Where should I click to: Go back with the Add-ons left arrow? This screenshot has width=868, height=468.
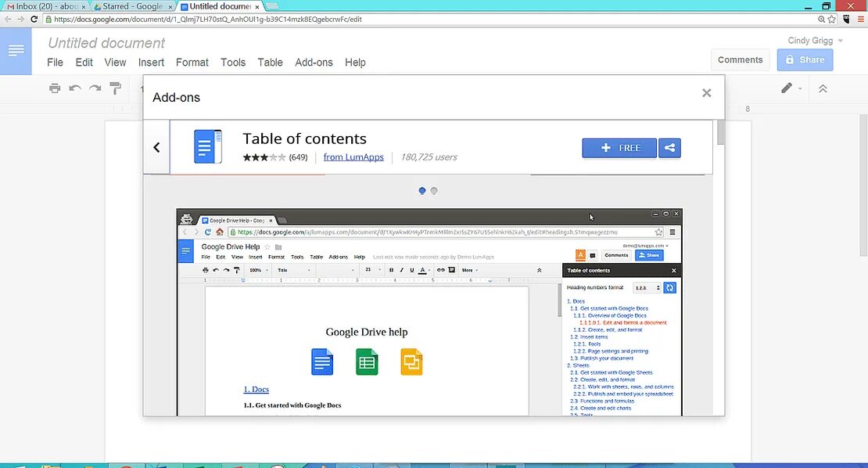click(x=156, y=147)
